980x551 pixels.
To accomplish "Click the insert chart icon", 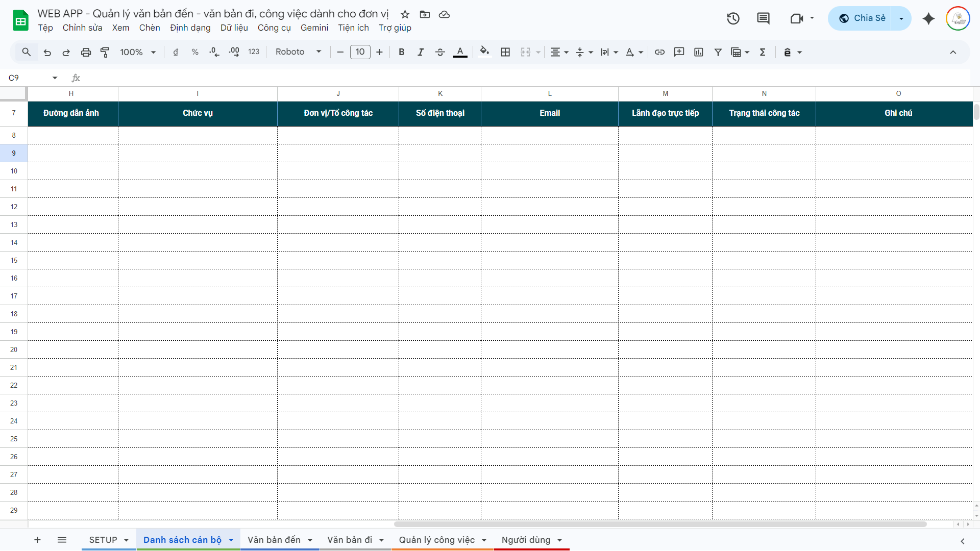I will coord(699,52).
